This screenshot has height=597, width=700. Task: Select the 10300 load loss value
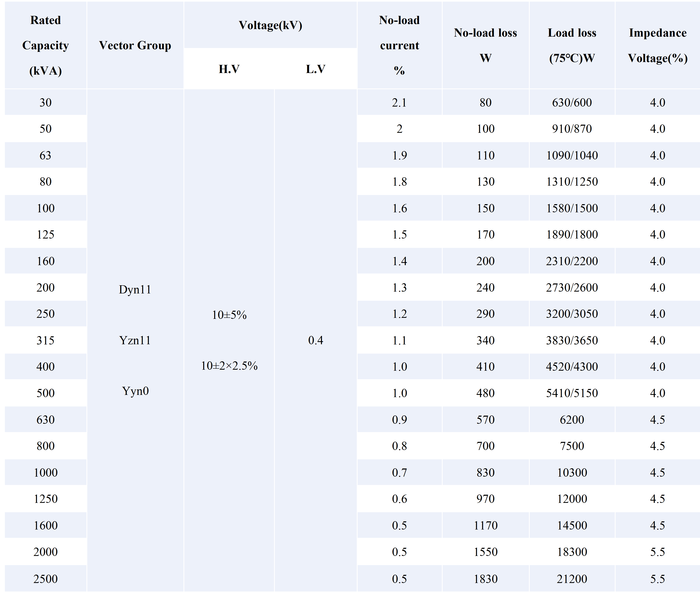[572, 472]
